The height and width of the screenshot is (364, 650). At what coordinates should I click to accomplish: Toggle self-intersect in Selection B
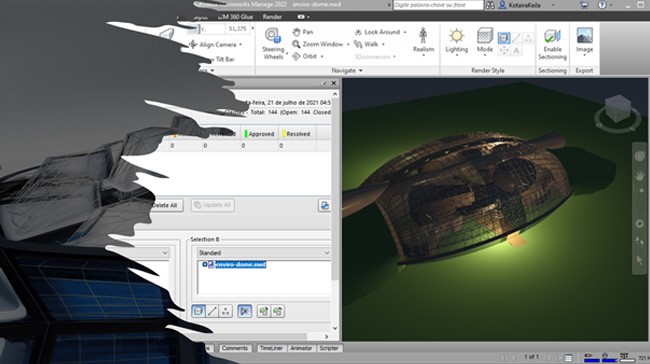pos(245,311)
